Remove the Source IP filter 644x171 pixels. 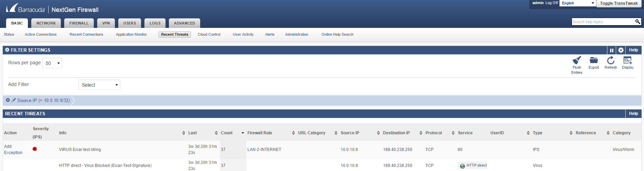pyautogui.click(x=8, y=100)
